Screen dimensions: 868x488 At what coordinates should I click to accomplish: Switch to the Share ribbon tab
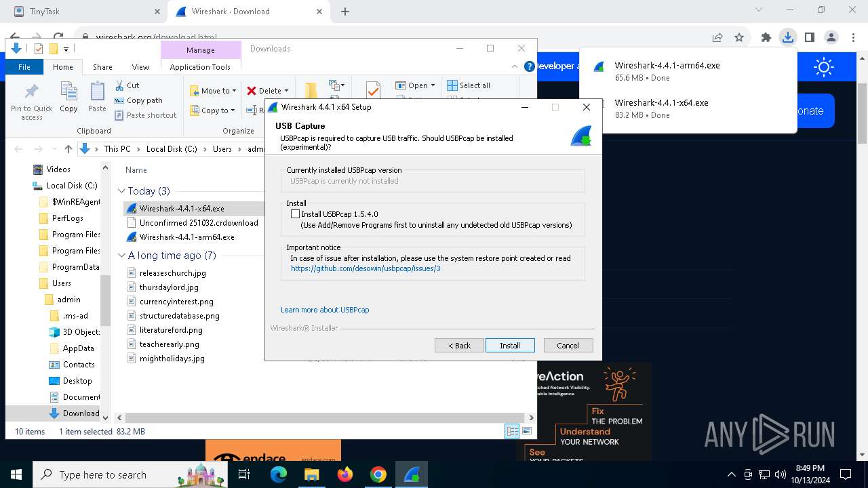tap(102, 67)
